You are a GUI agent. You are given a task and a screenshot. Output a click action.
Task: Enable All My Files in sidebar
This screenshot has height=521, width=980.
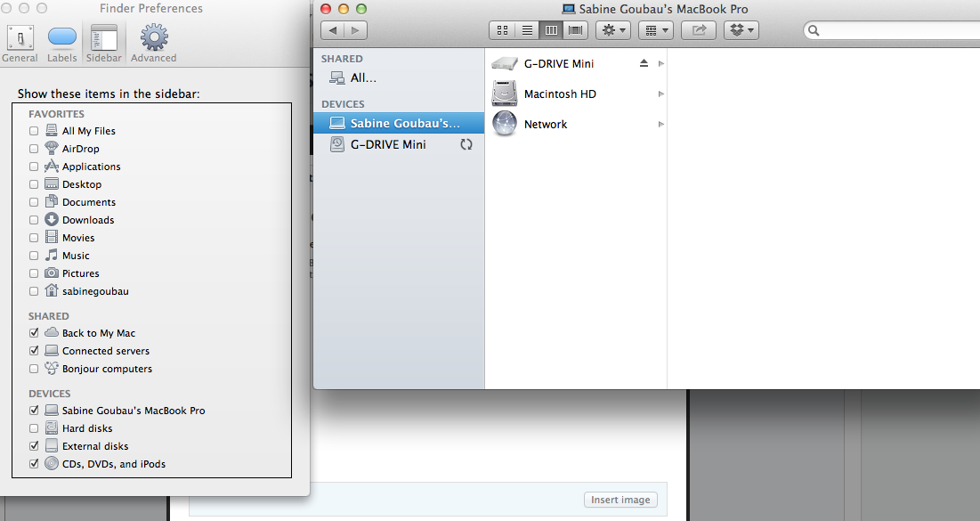[x=34, y=131]
